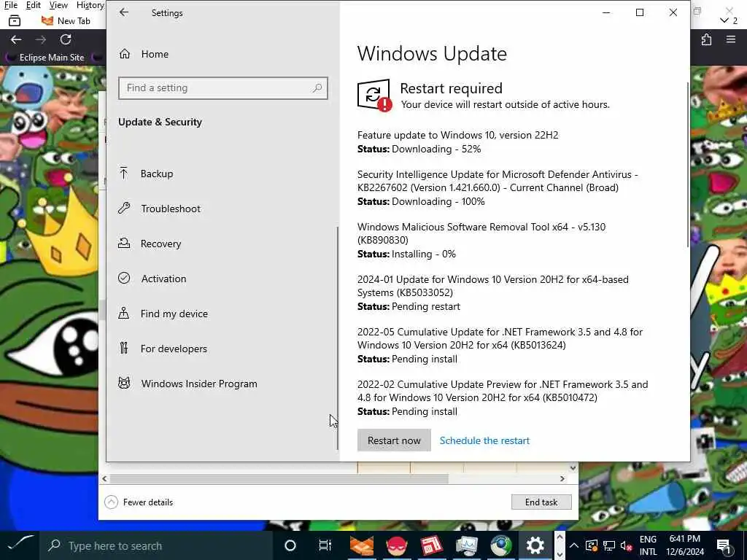Open the fox browser taskbar icon
This screenshot has width=747, height=560.
click(x=362, y=545)
